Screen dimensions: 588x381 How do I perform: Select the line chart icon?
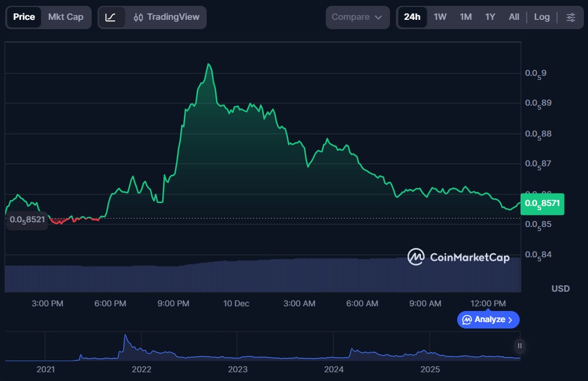(x=111, y=18)
